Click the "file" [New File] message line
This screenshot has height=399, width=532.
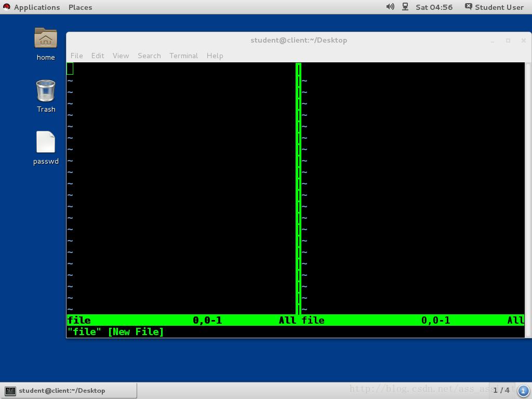pyautogui.click(x=115, y=331)
